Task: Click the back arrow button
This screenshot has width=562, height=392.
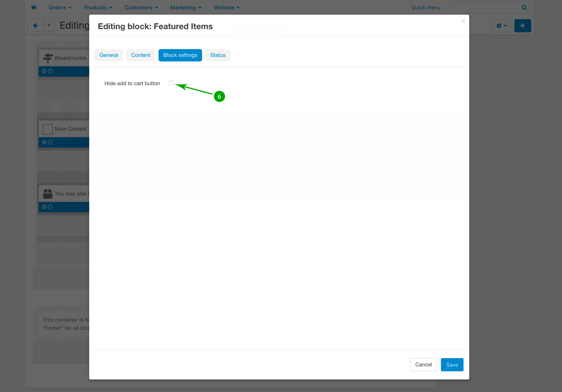Action: 36,26
